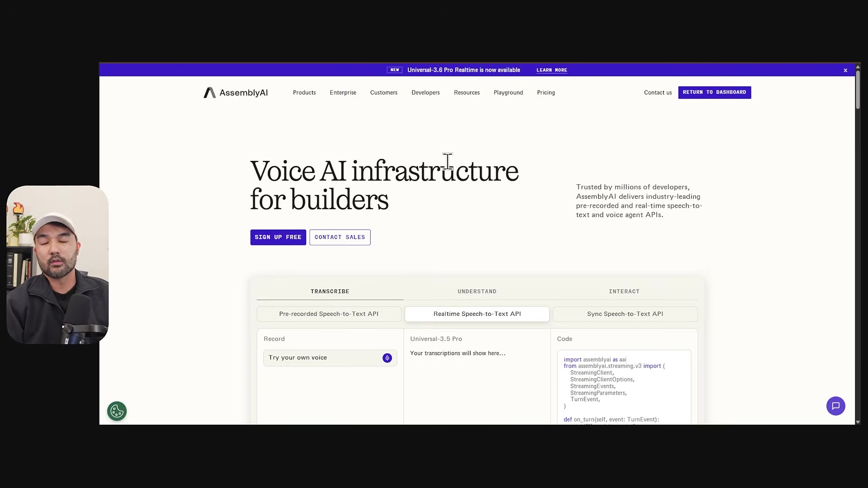Click 'Your transcriptions will show here...' text
This screenshot has width=868, height=488.
pos(458,353)
